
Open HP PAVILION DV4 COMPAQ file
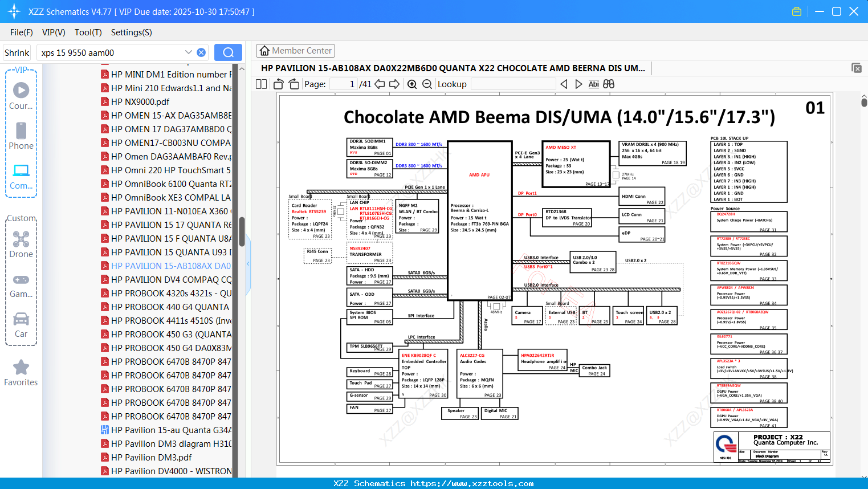pos(166,279)
